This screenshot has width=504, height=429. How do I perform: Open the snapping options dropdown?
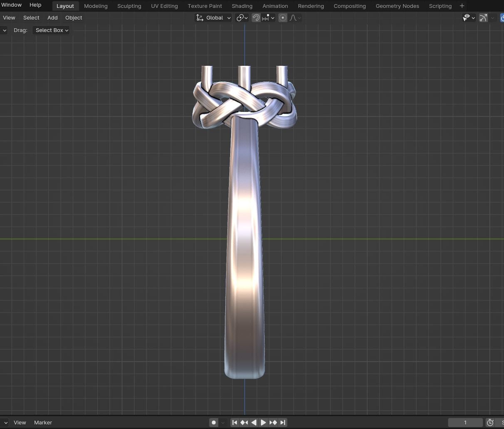click(268, 17)
